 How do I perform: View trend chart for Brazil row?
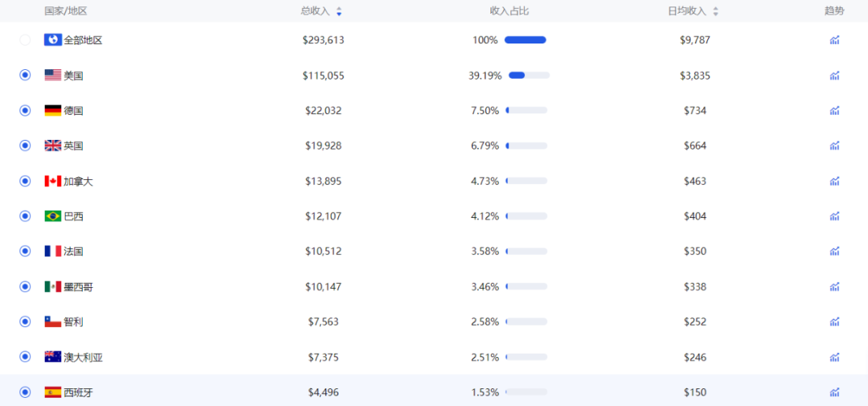click(x=834, y=216)
